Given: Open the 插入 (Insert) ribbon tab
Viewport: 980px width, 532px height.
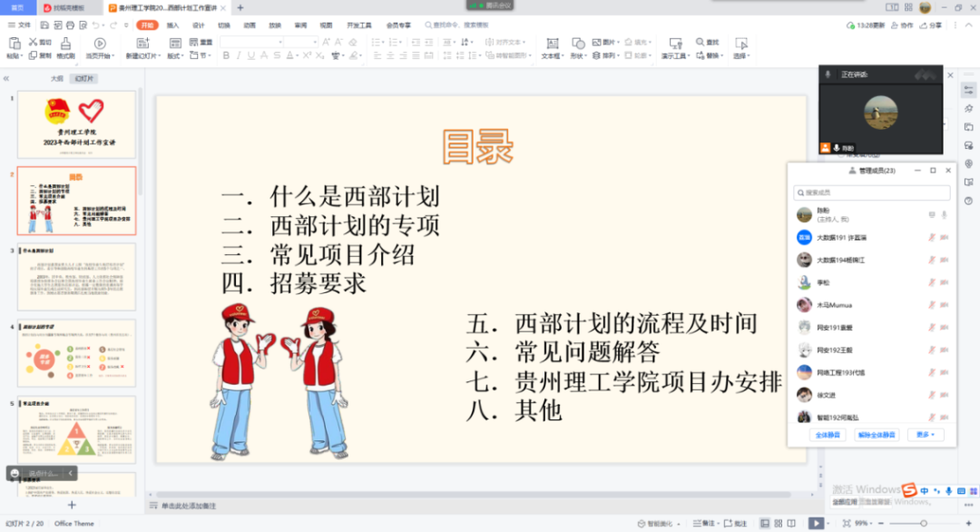Looking at the screenshot, I should pyautogui.click(x=172, y=25).
